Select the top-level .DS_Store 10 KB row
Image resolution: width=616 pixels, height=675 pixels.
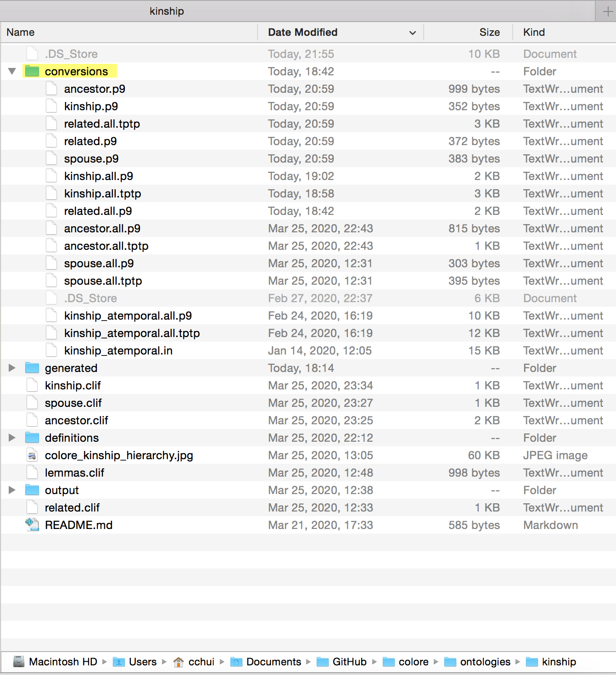(308, 54)
